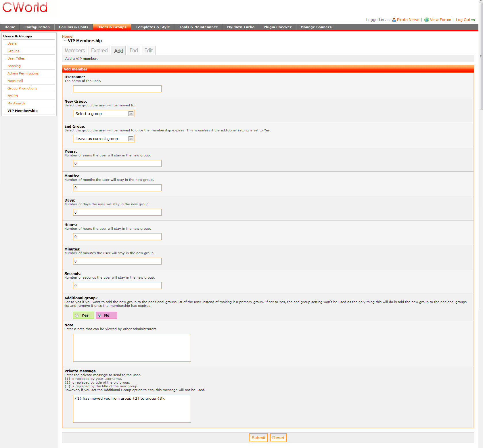Image resolution: width=483 pixels, height=448 pixels.
Task: Select the Yes radio for Additional group
Action: pos(77,316)
